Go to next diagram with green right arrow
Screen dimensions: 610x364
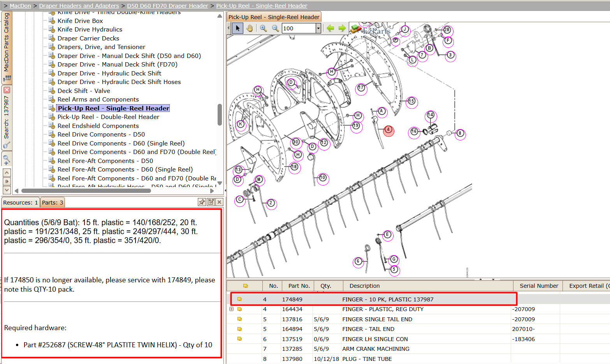pos(342,28)
